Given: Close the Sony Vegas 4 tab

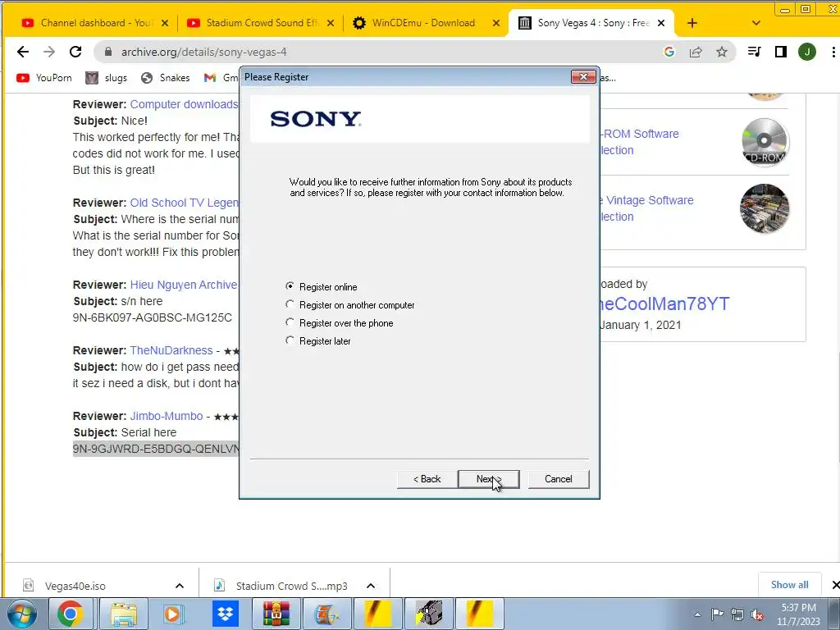Looking at the screenshot, I should pos(661,23).
